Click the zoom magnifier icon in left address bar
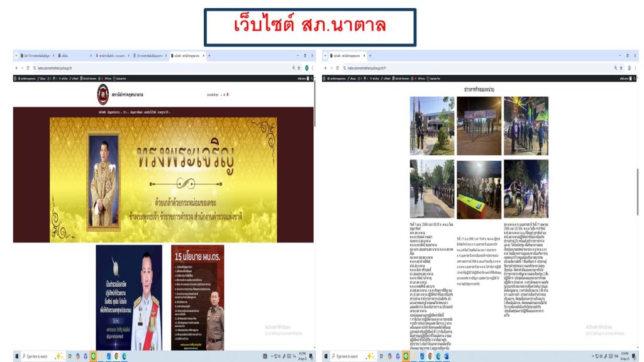644x362 pixels. point(293,67)
